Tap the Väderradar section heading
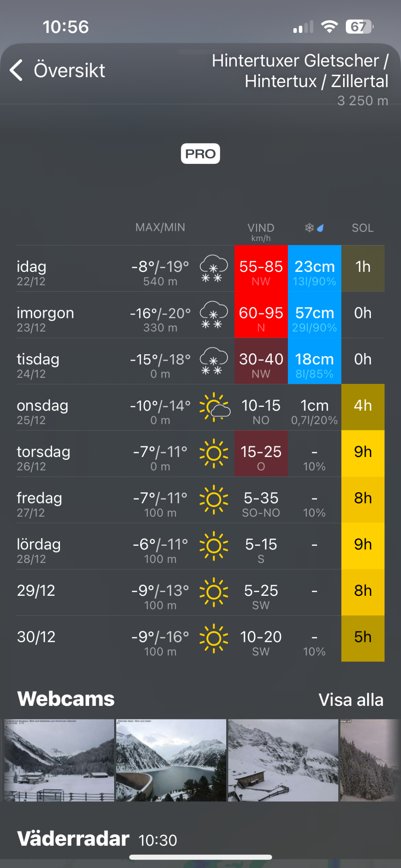This screenshot has height=868, width=401. 73,839
